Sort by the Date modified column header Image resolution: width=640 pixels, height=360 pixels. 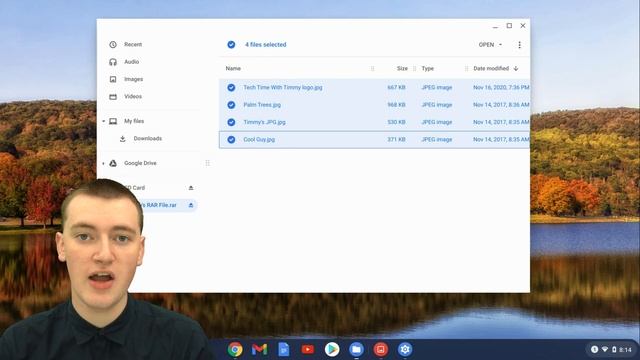click(491, 69)
